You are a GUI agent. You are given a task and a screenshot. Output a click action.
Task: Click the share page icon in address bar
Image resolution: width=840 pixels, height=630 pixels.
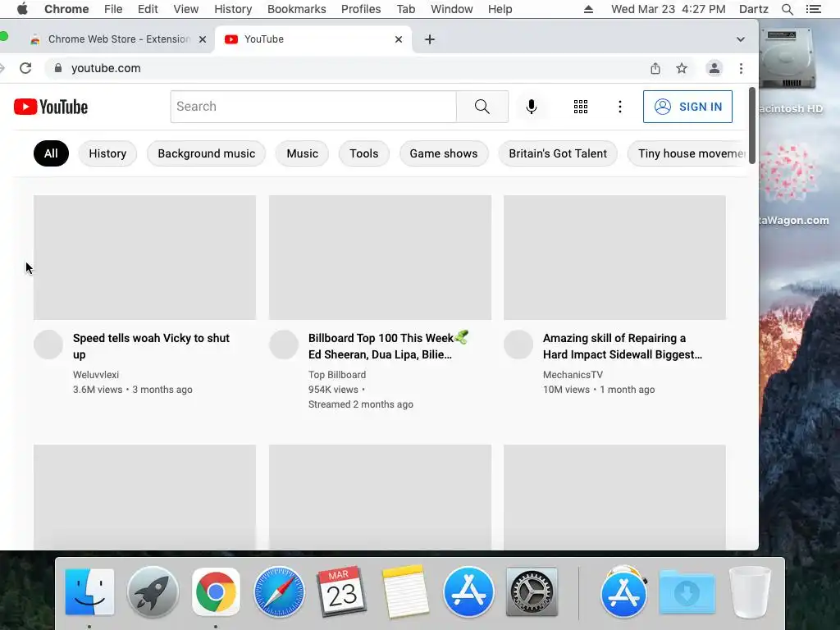tap(655, 68)
